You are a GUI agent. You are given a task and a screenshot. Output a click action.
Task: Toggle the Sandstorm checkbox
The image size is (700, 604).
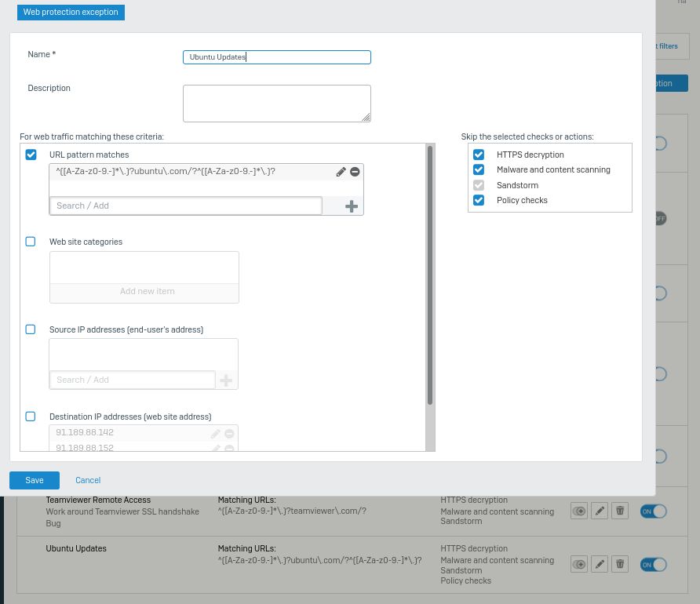coord(479,185)
